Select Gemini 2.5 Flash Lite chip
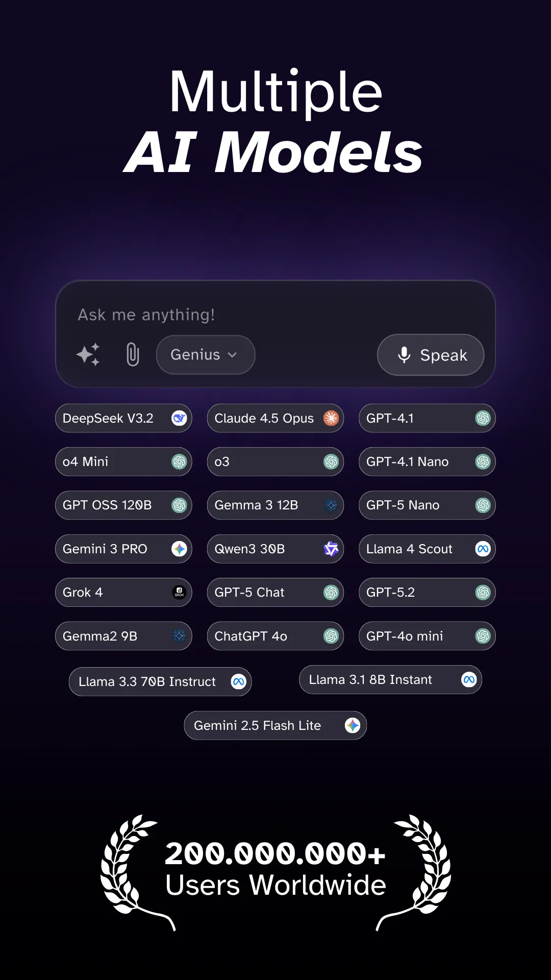The image size is (551, 980). 275,725
